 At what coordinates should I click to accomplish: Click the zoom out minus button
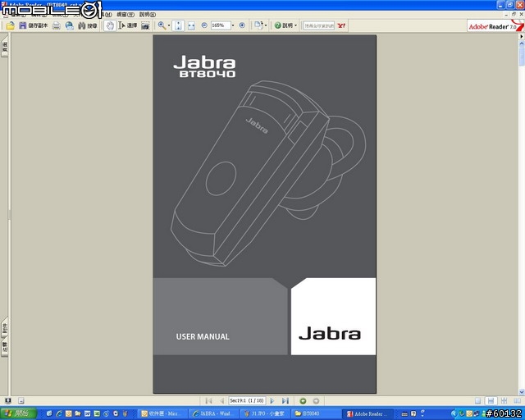[x=204, y=25]
